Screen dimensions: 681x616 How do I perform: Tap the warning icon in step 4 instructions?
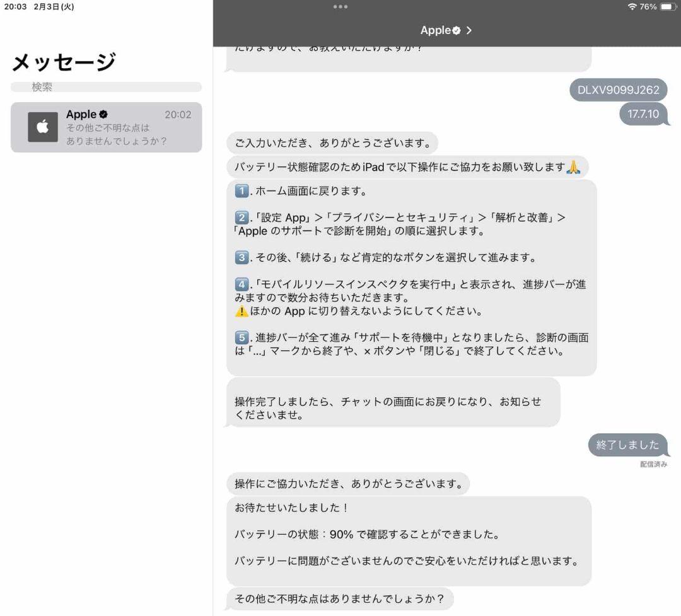tap(241, 311)
